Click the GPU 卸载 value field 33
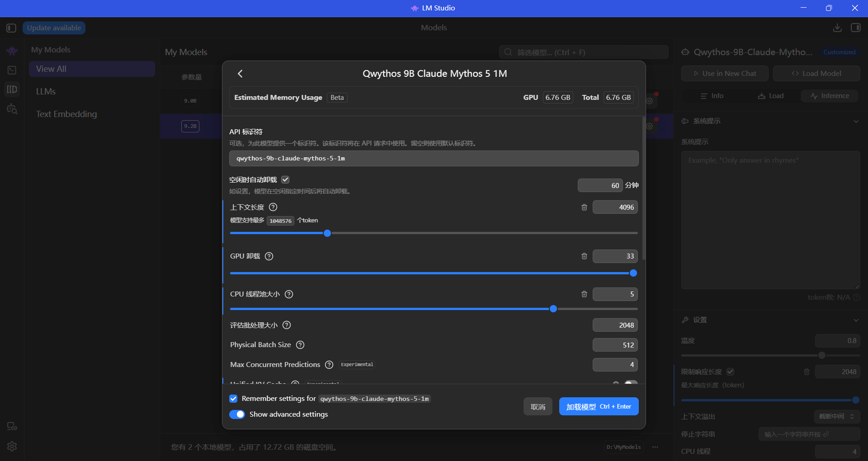 (615, 256)
